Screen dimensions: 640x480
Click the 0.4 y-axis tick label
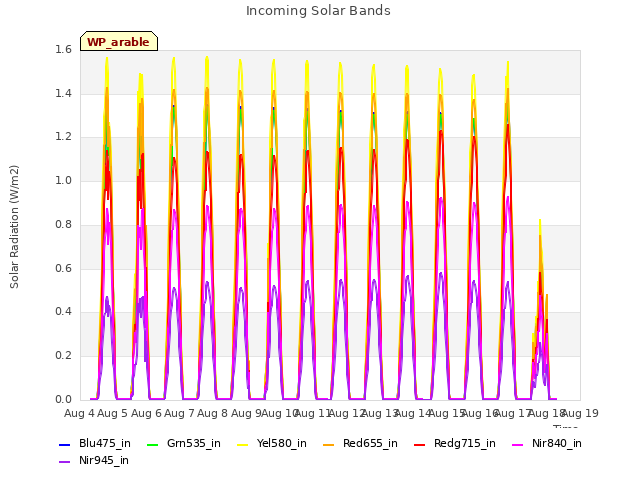(x=63, y=312)
